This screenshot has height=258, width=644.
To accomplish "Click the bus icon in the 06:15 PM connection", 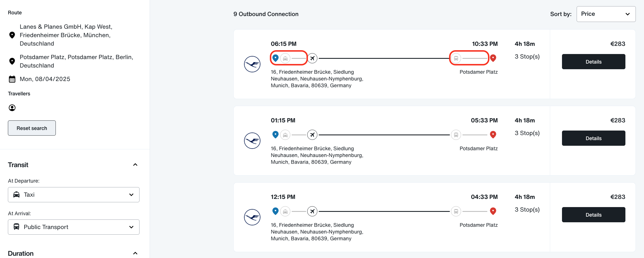I will tap(456, 58).
